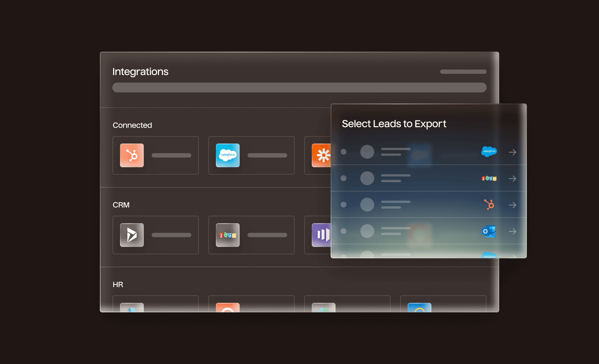Click the search bar below Integrations title
This screenshot has height=364, width=599.
click(299, 87)
